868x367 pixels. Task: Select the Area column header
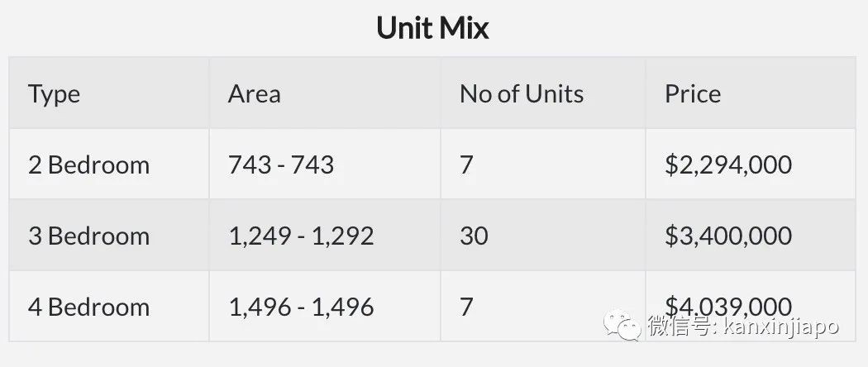(255, 93)
